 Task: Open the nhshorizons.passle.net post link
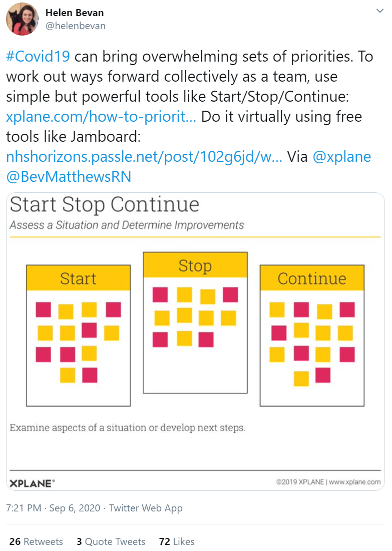144,157
